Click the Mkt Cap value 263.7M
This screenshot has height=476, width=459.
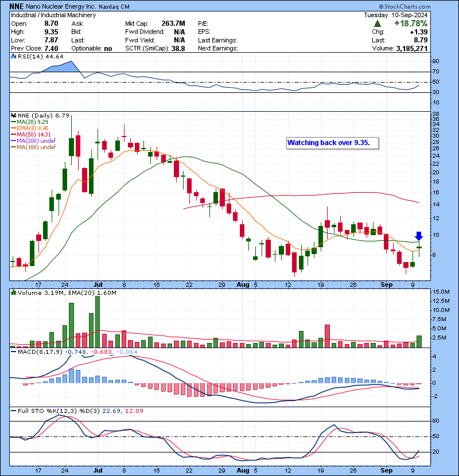pos(173,24)
